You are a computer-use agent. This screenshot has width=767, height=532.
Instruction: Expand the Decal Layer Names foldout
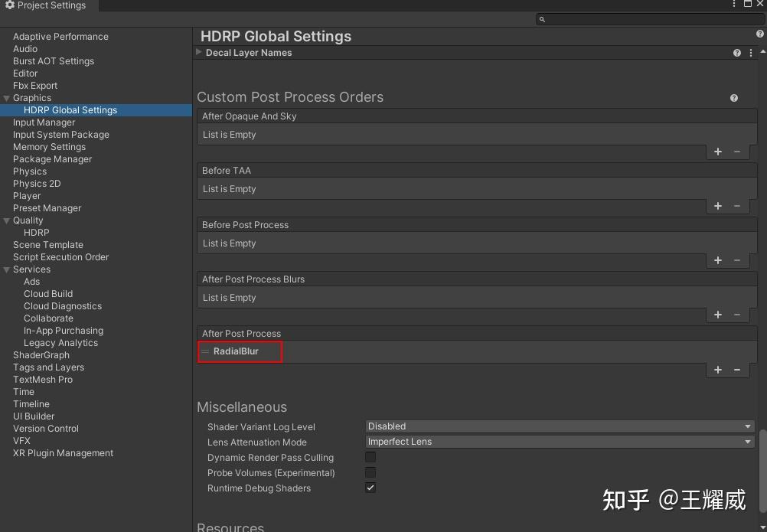point(199,53)
